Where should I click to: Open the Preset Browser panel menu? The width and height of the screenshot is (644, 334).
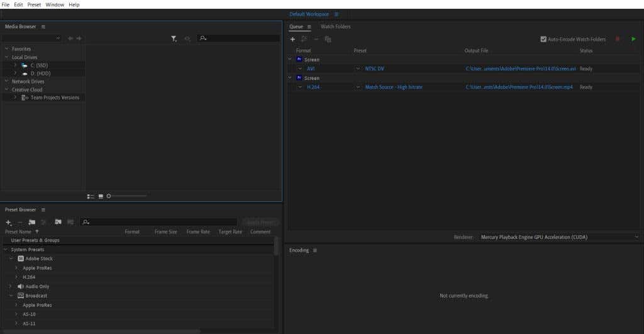click(x=43, y=210)
